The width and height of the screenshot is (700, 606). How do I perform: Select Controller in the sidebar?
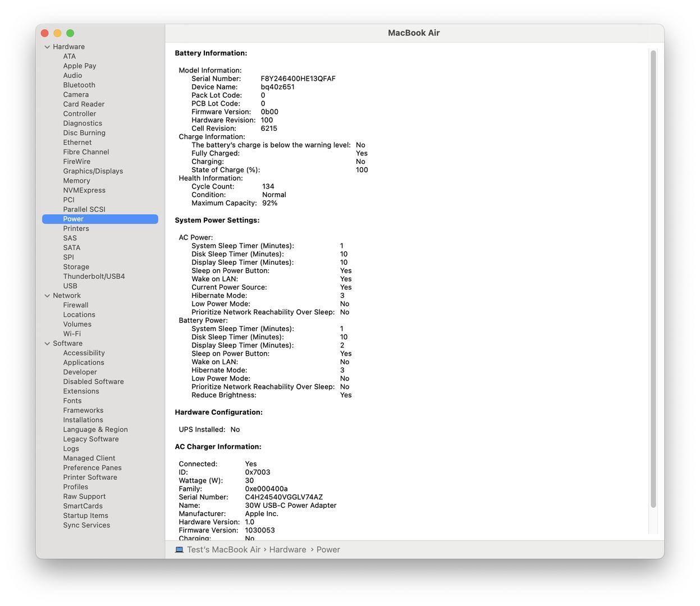pyautogui.click(x=80, y=113)
